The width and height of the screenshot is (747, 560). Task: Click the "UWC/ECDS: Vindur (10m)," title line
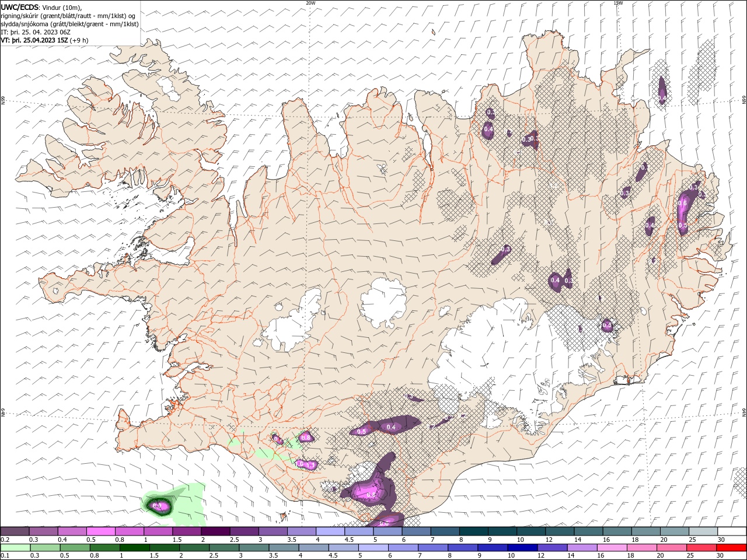(41, 7)
